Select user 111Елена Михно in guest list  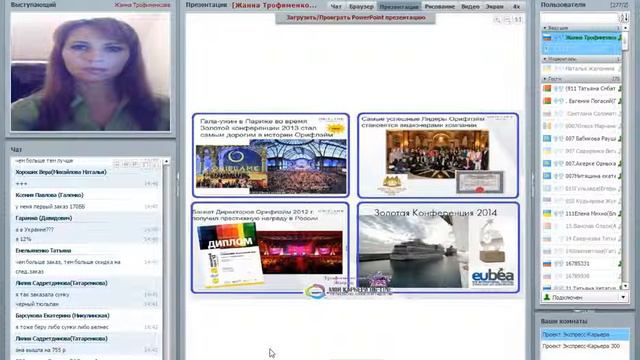pos(582,213)
